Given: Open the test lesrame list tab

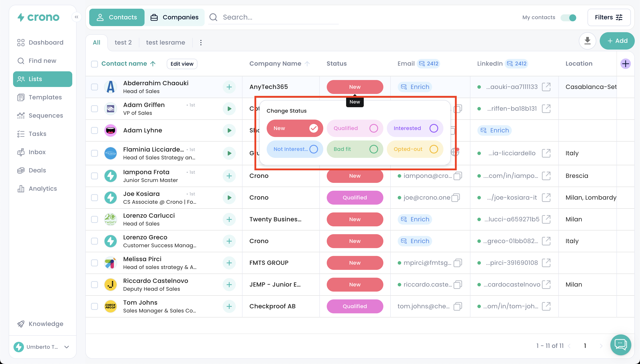Looking at the screenshot, I should [x=165, y=42].
